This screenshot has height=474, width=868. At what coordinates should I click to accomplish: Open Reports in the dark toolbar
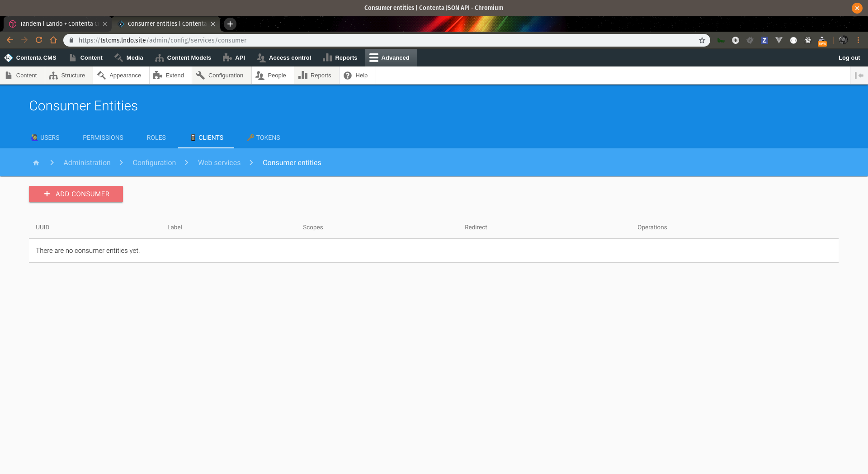(x=340, y=58)
